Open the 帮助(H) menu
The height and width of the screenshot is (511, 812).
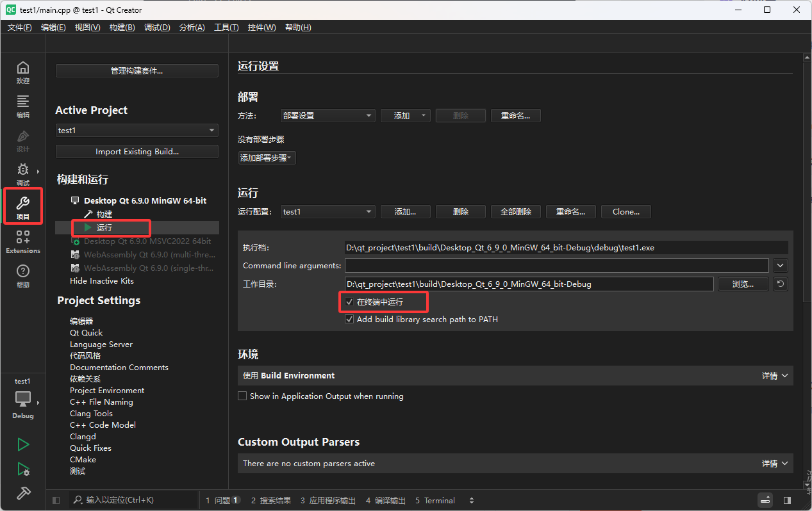point(298,27)
